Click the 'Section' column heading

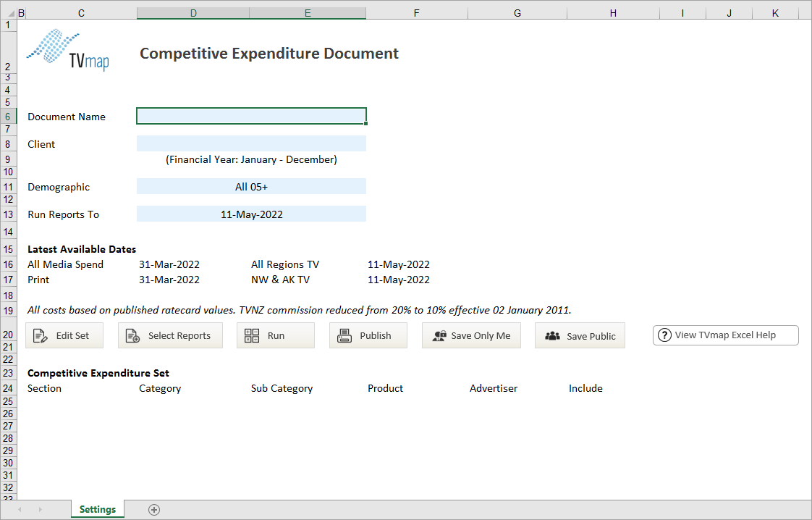click(x=44, y=388)
